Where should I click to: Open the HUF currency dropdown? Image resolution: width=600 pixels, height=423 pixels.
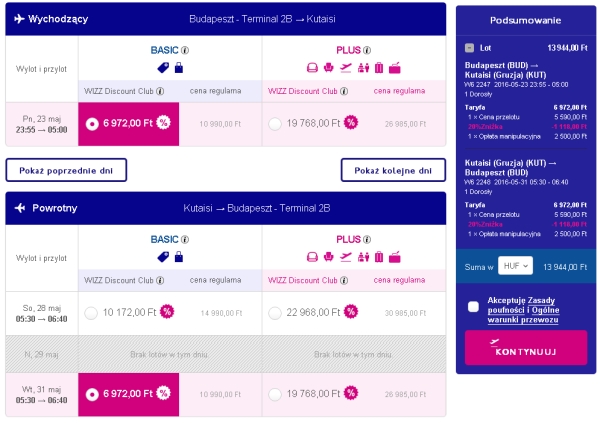(515, 266)
